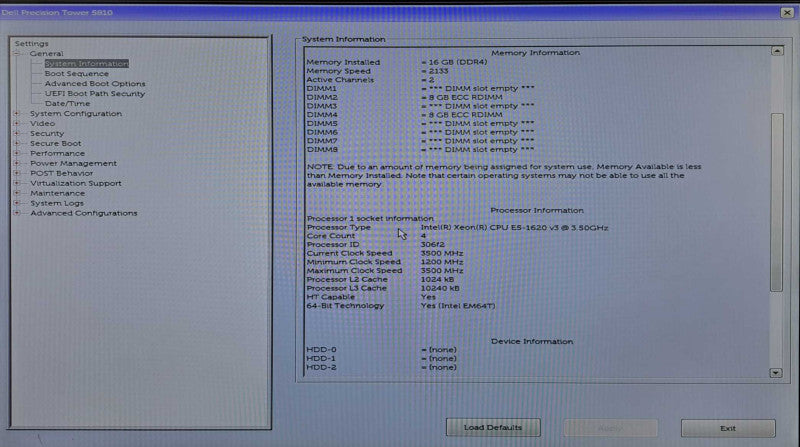The image size is (800, 447).
Task: Collapse the General tree node
Action: [x=16, y=54]
